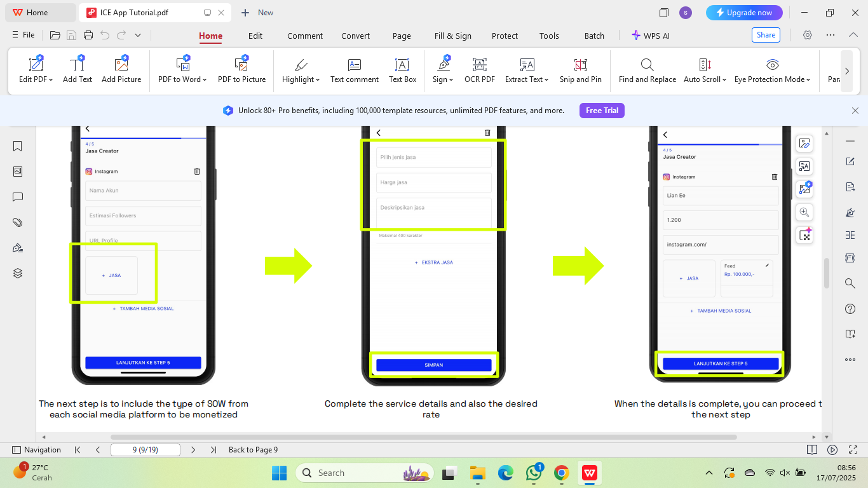This screenshot has height=488, width=868.
Task: Click the Share button
Action: (x=765, y=35)
